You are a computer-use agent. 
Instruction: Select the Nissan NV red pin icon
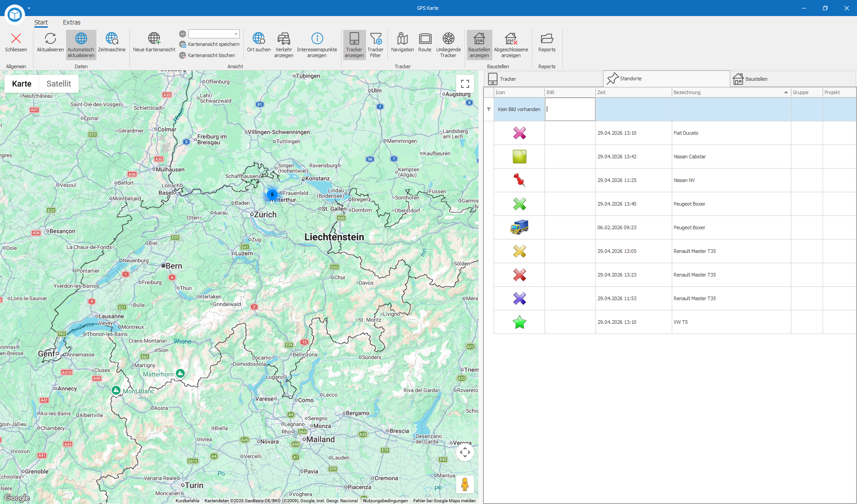(520, 180)
